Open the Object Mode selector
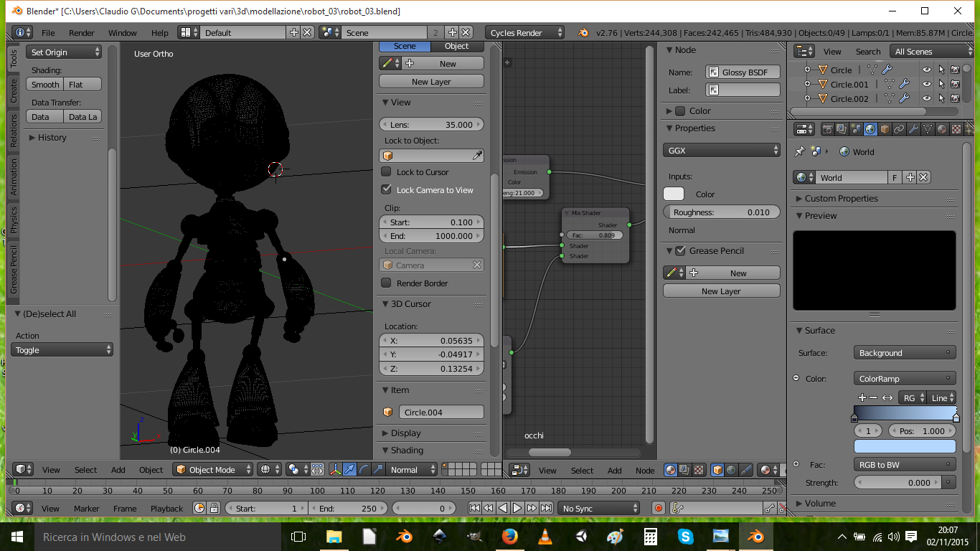 (214, 470)
